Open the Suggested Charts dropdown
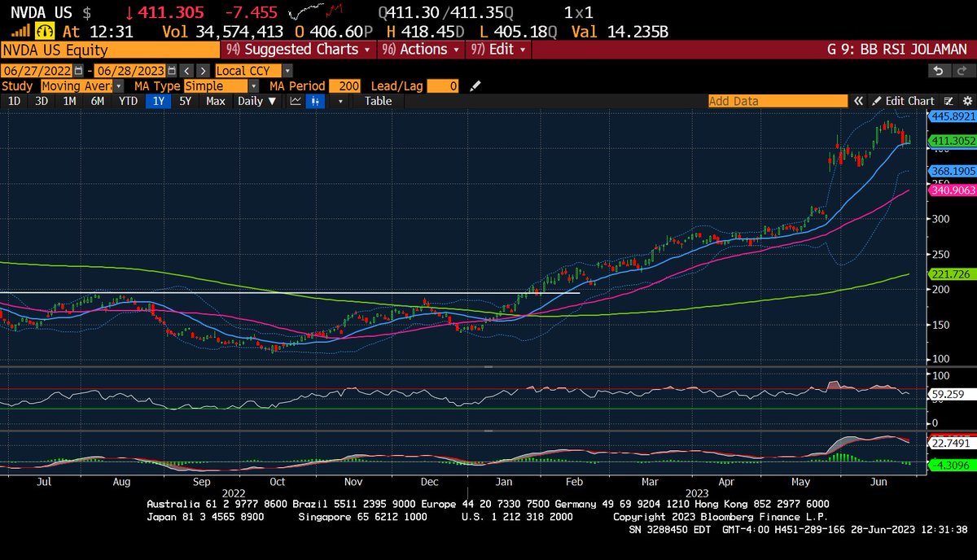 [x=299, y=50]
